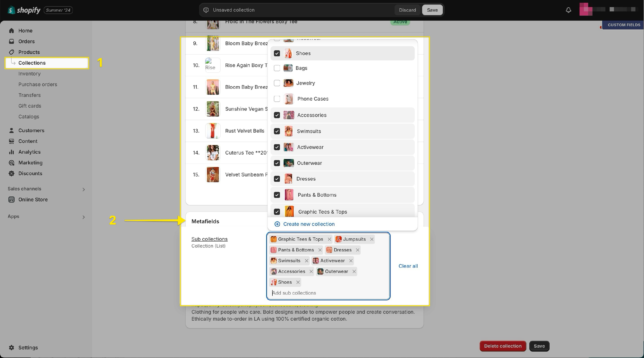Go to Inventory in the submenu
Screen dimensions: 644x358
point(29,73)
